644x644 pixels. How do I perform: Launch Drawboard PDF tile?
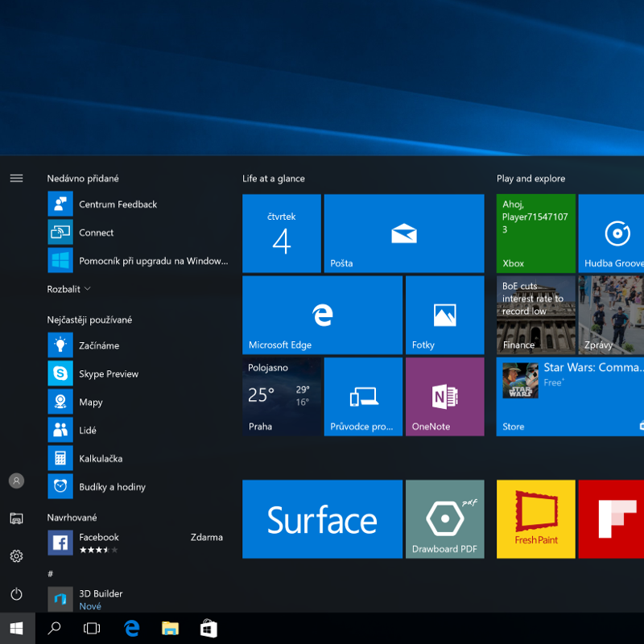click(445, 519)
